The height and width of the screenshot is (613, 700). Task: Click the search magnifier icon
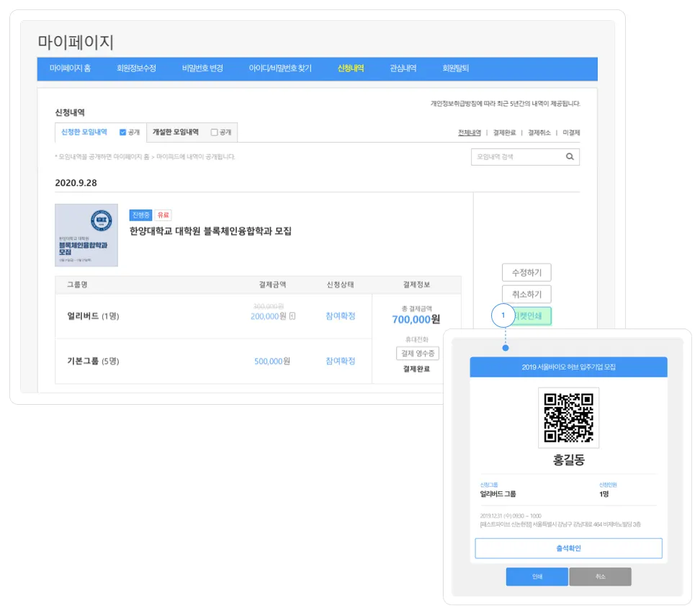pyautogui.click(x=570, y=157)
